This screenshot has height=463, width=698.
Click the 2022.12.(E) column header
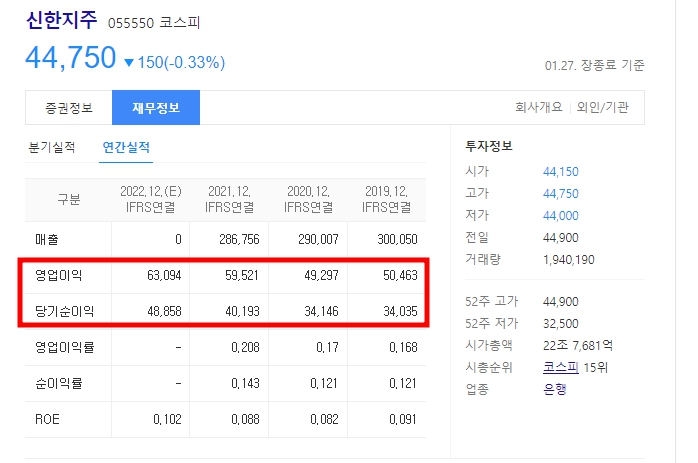151,199
